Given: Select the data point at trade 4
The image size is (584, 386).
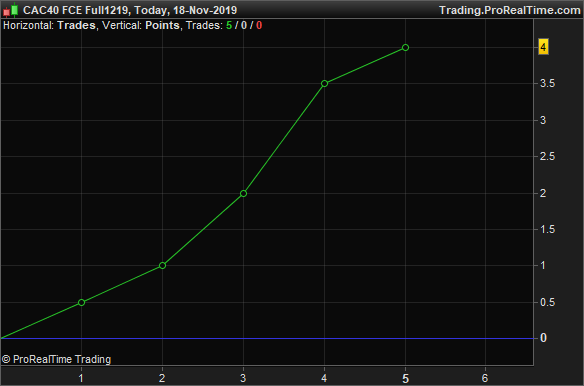Looking at the screenshot, I should 324,83.
